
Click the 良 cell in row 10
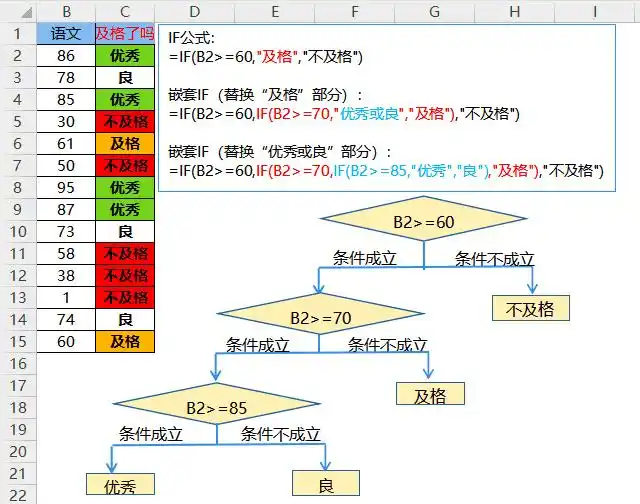pyautogui.click(x=125, y=232)
